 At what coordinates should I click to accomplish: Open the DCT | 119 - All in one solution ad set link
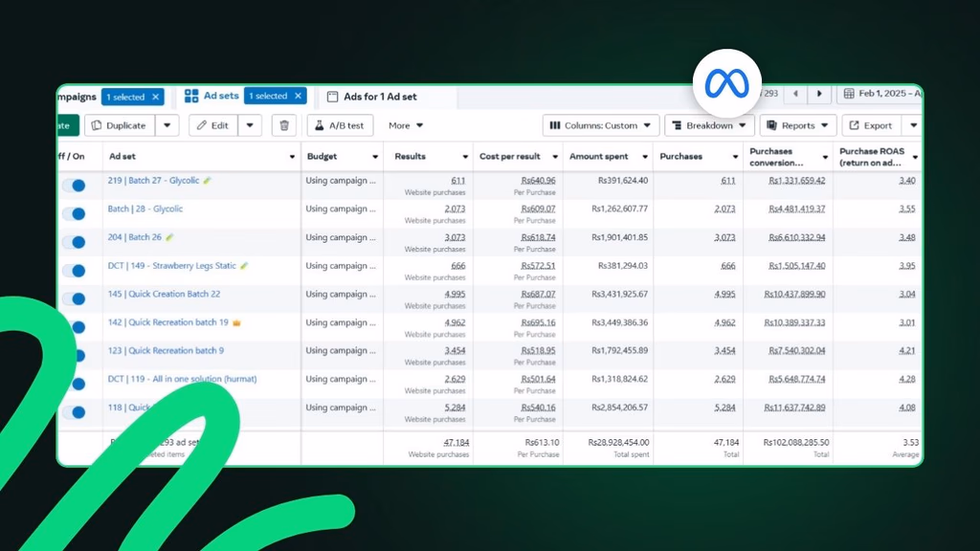point(182,379)
